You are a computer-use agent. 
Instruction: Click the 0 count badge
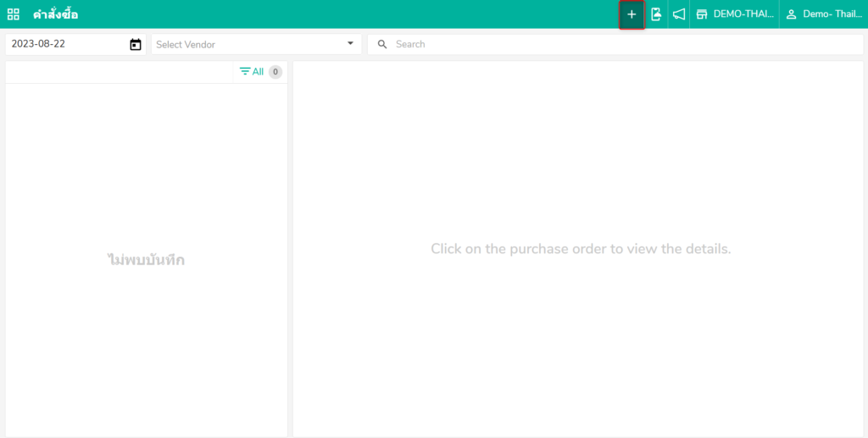point(275,72)
